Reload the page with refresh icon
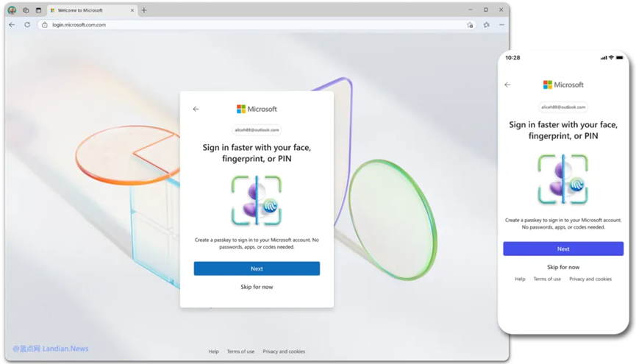This screenshot has height=364, width=636. pyautogui.click(x=27, y=25)
